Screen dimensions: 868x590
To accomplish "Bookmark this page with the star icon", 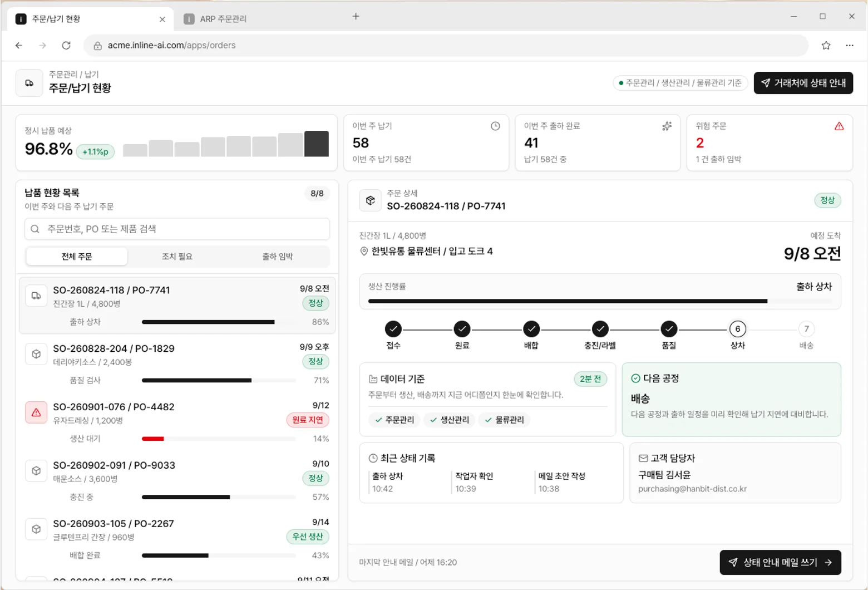I will point(826,46).
